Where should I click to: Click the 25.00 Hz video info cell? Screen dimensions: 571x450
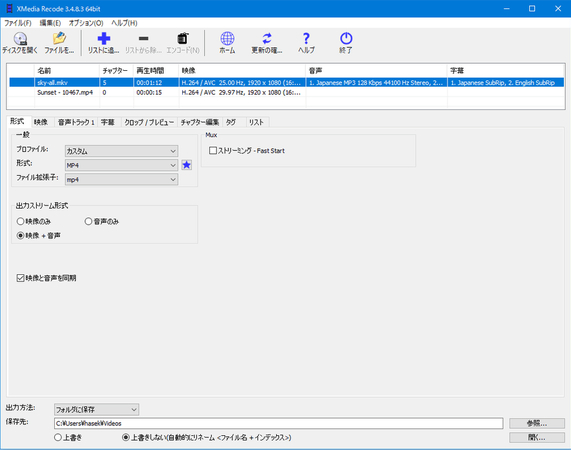point(242,83)
